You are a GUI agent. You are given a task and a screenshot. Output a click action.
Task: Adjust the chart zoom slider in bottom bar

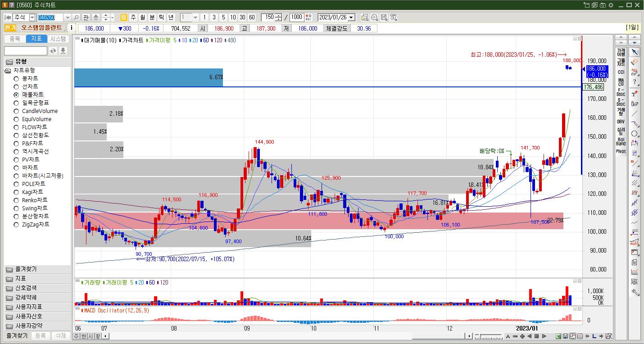click(489, 336)
